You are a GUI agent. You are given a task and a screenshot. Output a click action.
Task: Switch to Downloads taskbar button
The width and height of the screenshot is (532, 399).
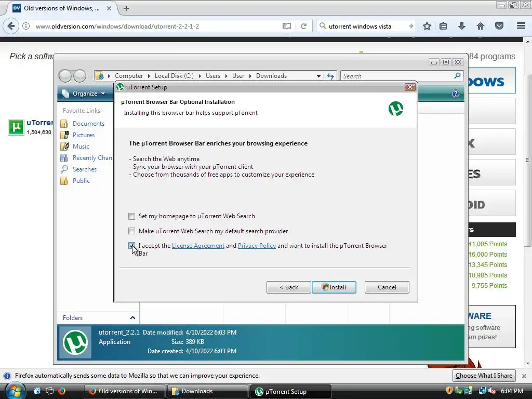coord(207,391)
